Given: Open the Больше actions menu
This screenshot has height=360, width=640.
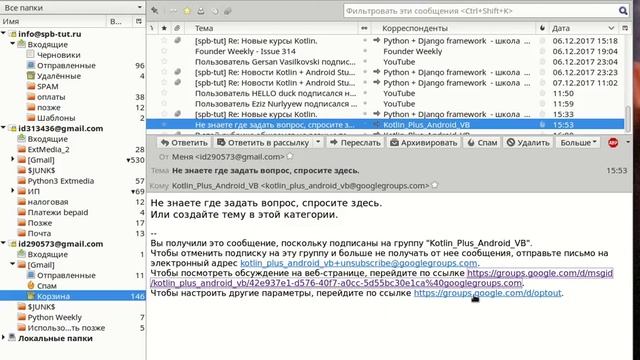Looking at the screenshot, I should pos(578,143).
